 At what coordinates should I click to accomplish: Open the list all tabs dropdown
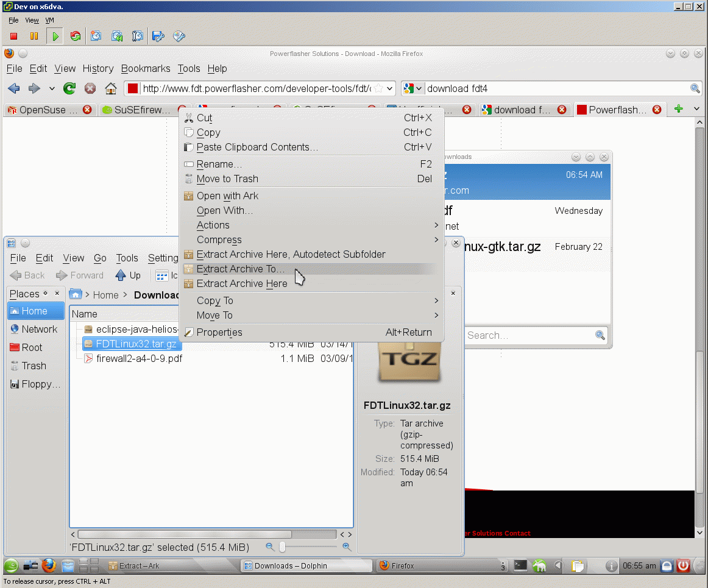click(696, 109)
